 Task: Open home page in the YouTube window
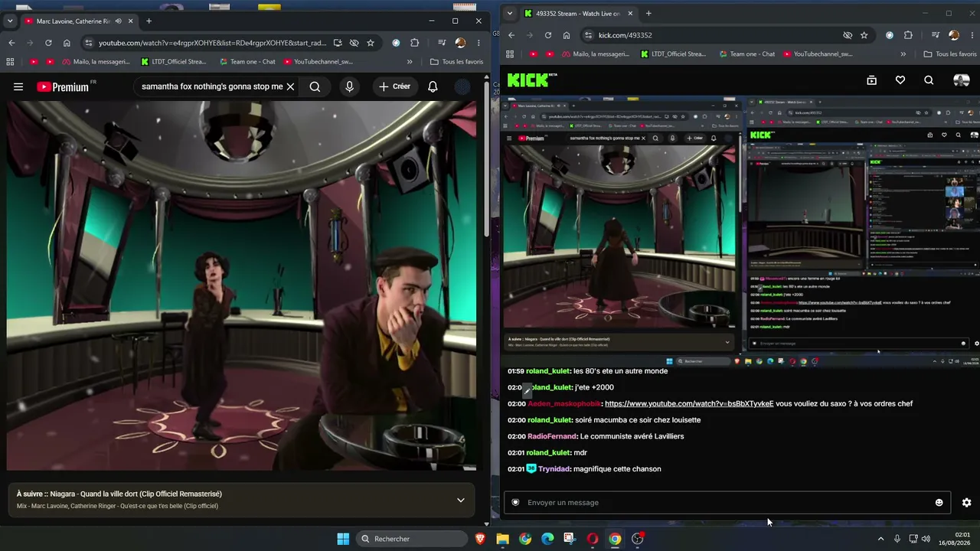(67, 43)
